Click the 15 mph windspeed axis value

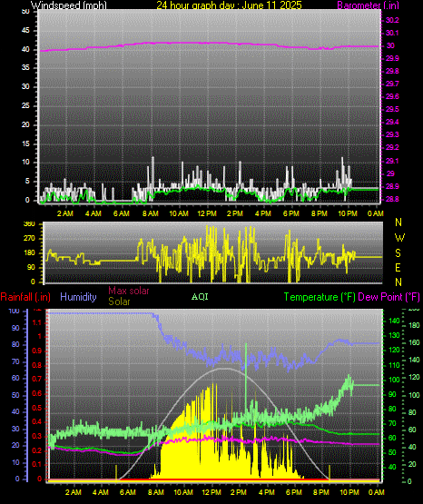25,143
